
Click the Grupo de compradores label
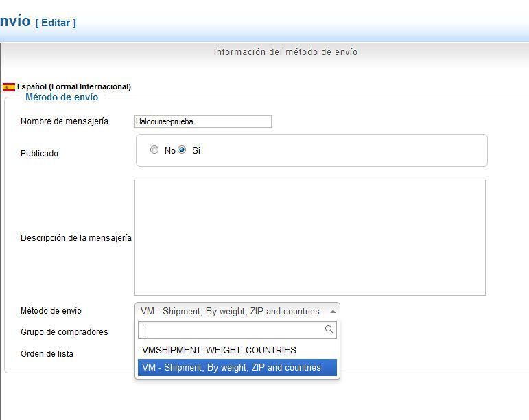(x=64, y=332)
